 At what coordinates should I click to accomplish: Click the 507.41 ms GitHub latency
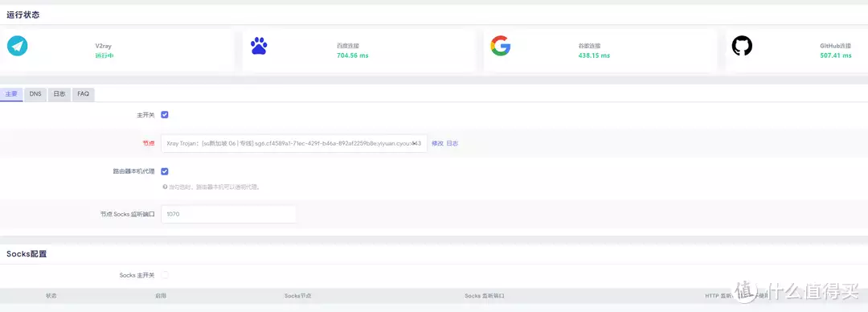835,55
